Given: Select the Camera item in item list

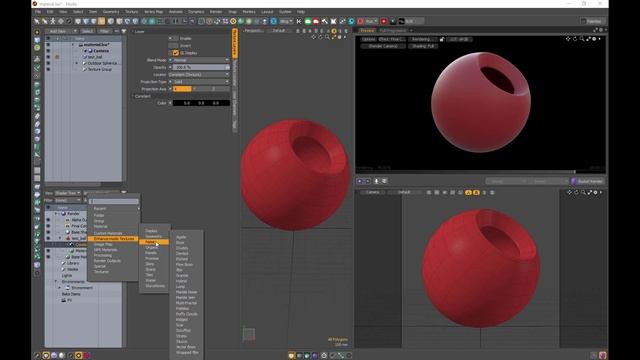Looking at the screenshot, I should click(x=101, y=51).
